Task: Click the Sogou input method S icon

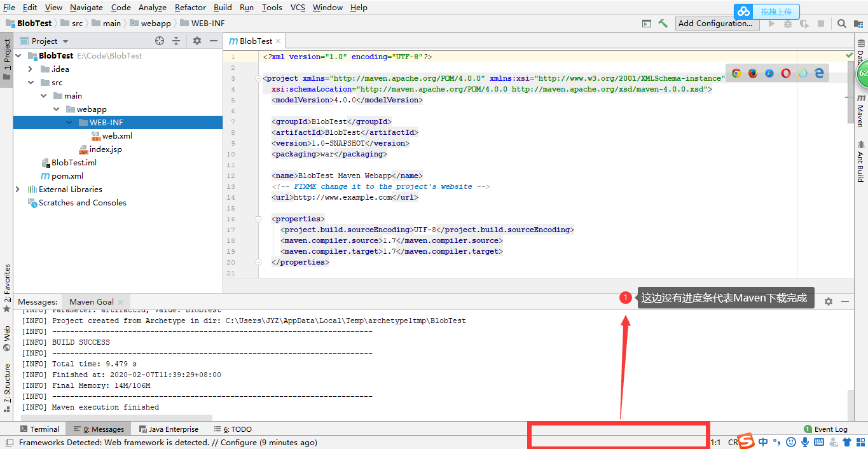Action: (x=746, y=441)
